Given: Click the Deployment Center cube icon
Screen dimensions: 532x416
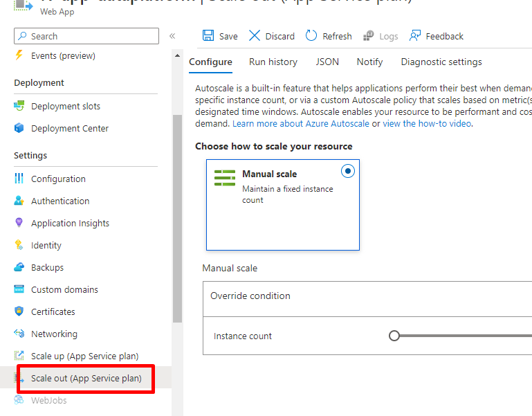Looking at the screenshot, I should tap(19, 127).
